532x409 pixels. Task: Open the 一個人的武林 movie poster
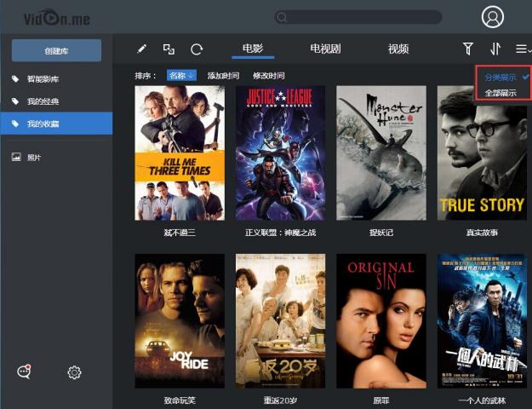482,321
